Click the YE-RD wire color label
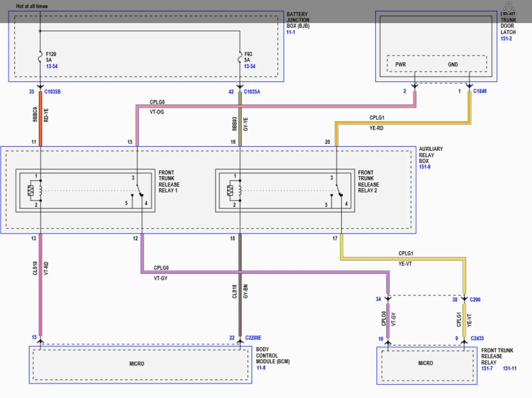 pos(376,128)
